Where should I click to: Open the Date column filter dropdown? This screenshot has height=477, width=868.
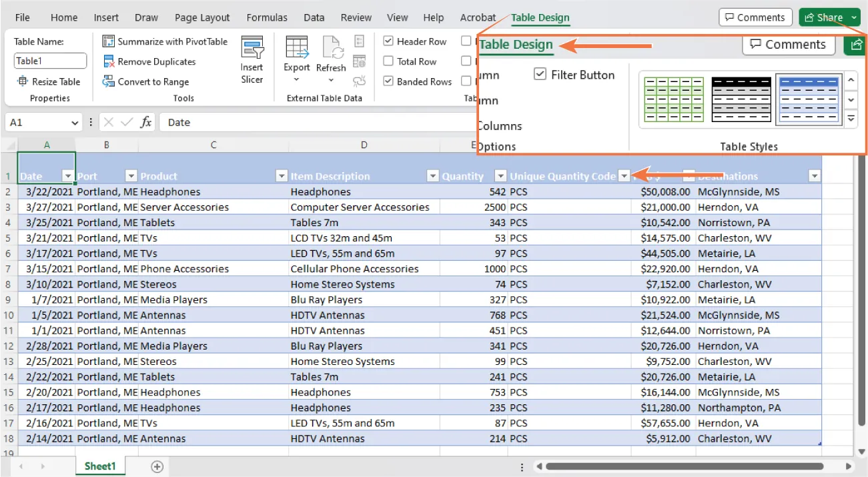click(67, 176)
